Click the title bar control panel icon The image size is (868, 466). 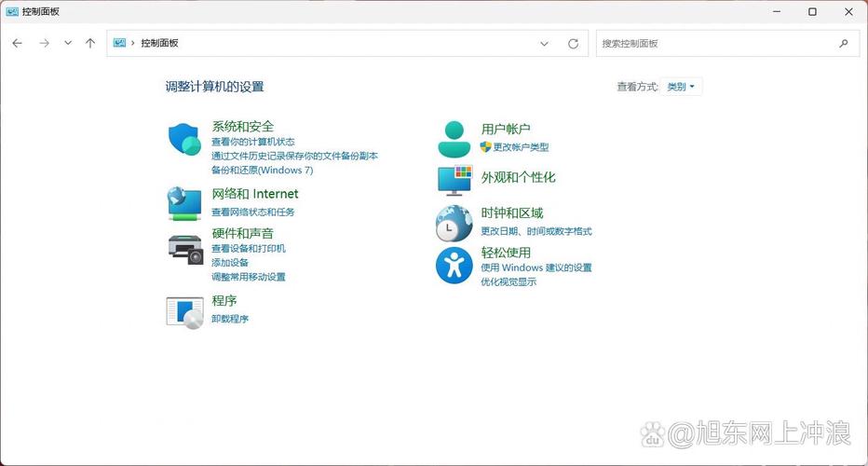pos(12,11)
